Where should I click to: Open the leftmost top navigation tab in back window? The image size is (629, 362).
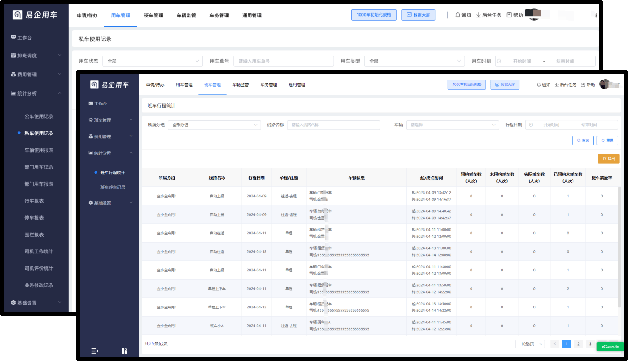click(87, 15)
